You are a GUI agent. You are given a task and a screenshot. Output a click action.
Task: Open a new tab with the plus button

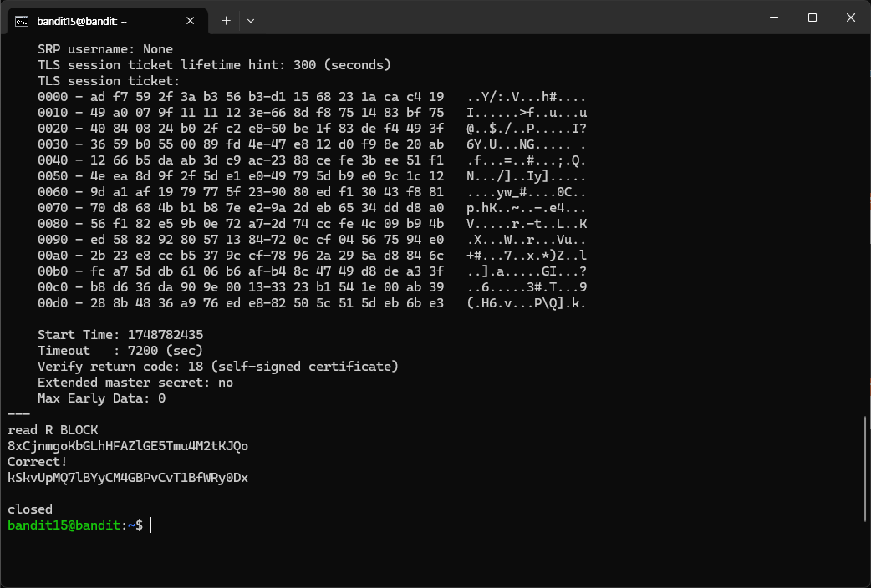pyautogui.click(x=226, y=21)
